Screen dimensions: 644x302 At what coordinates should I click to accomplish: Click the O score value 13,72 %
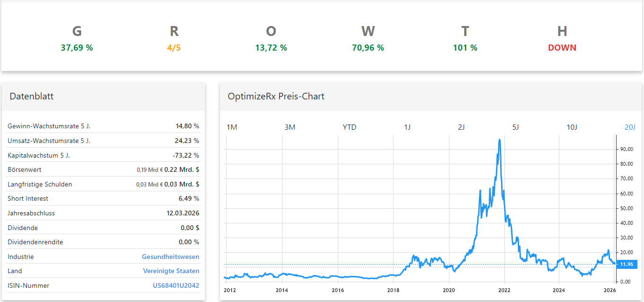271,48
